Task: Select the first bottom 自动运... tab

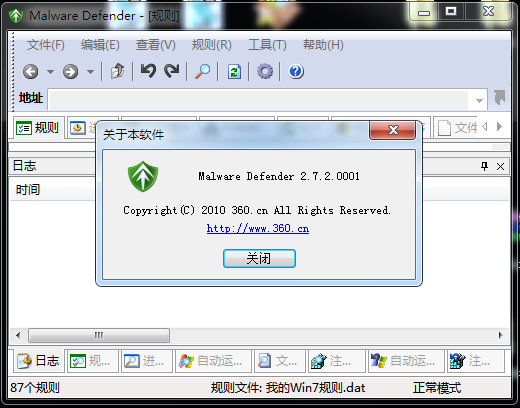Action: point(213,361)
